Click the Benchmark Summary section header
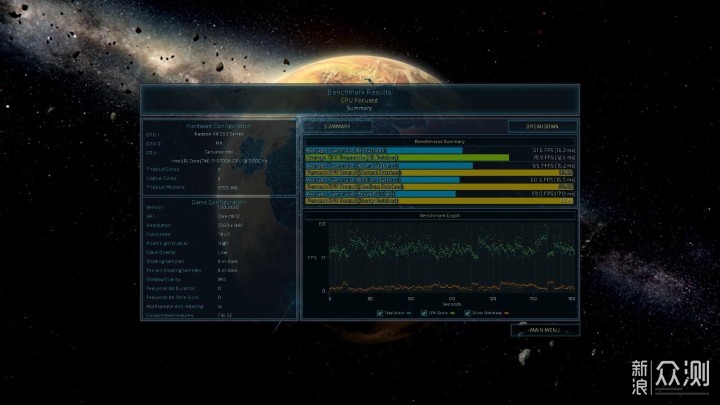The height and width of the screenshot is (405, 720). click(441, 142)
